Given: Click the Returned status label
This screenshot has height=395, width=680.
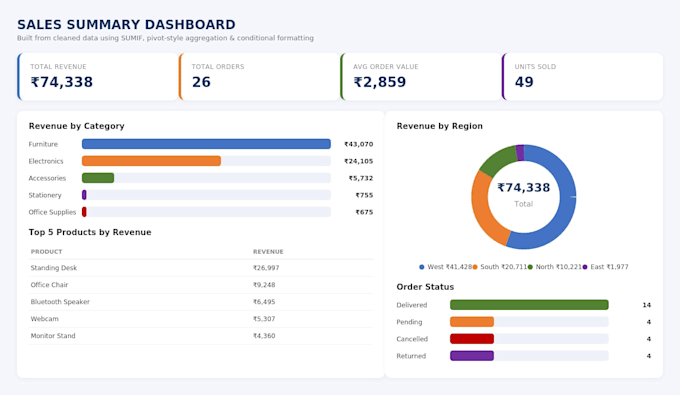Looking at the screenshot, I should [x=411, y=356].
